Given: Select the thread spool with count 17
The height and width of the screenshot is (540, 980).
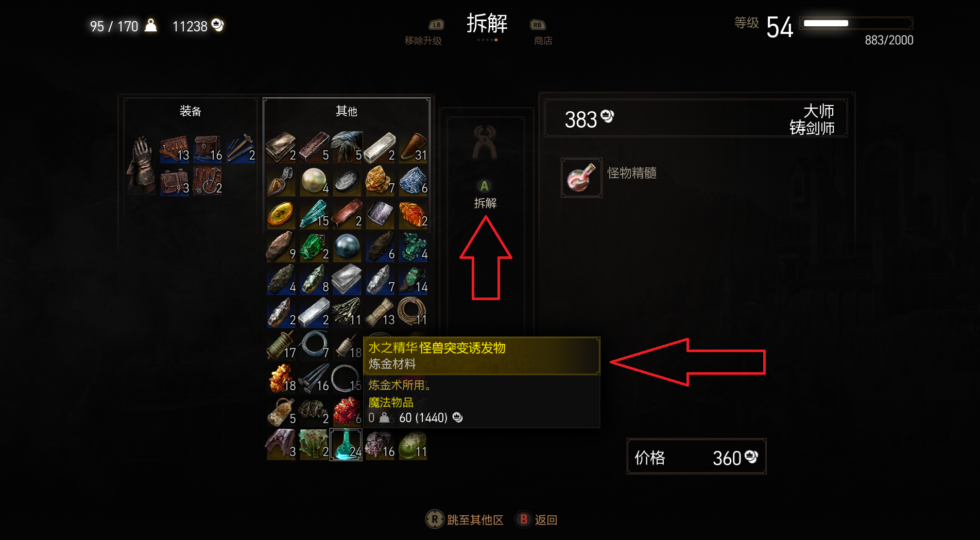Looking at the screenshot, I should coord(281,345).
